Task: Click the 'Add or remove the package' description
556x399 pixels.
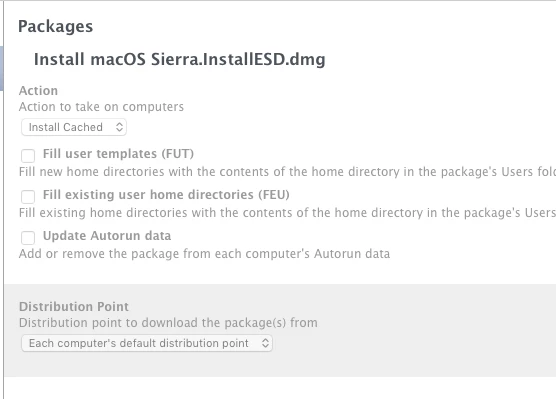Action: (204, 254)
